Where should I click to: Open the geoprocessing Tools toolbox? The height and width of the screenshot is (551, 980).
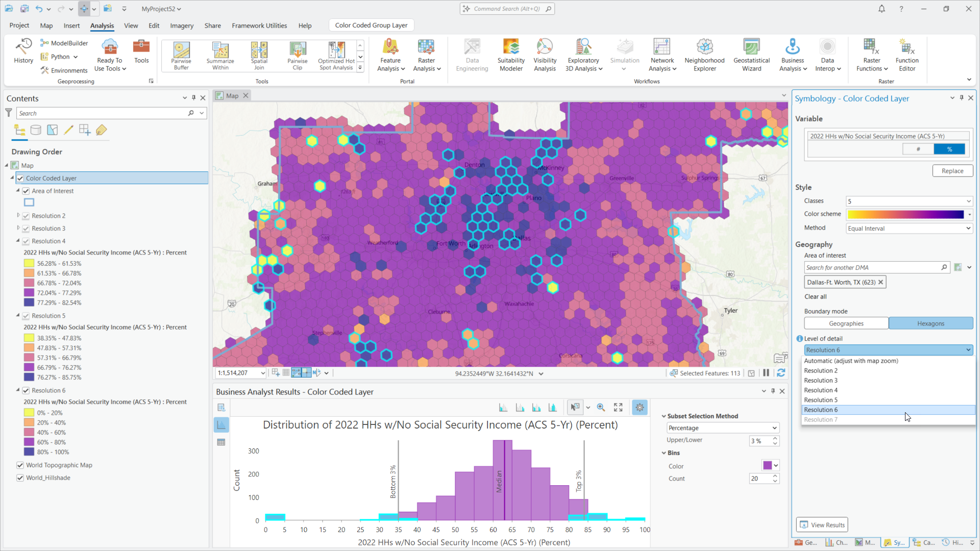[x=141, y=52]
